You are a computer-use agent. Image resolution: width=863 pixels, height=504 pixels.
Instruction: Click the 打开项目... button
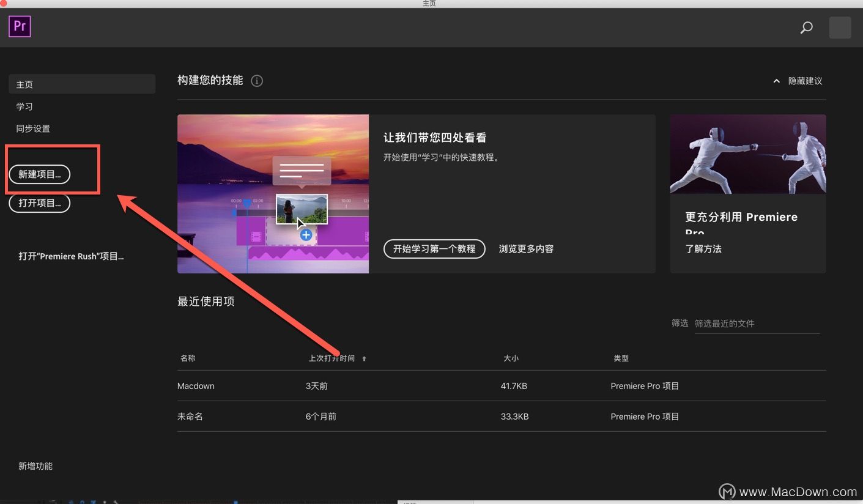[x=40, y=202]
